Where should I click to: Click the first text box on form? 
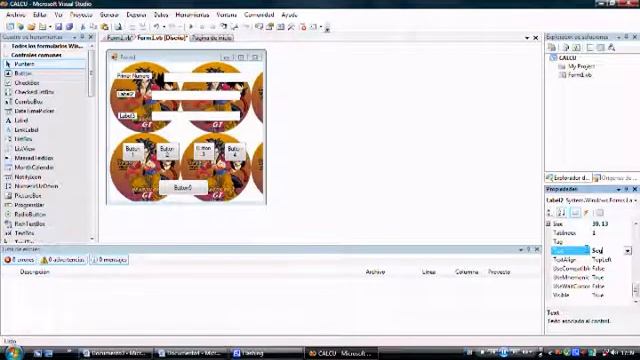[x=203, y=77]
